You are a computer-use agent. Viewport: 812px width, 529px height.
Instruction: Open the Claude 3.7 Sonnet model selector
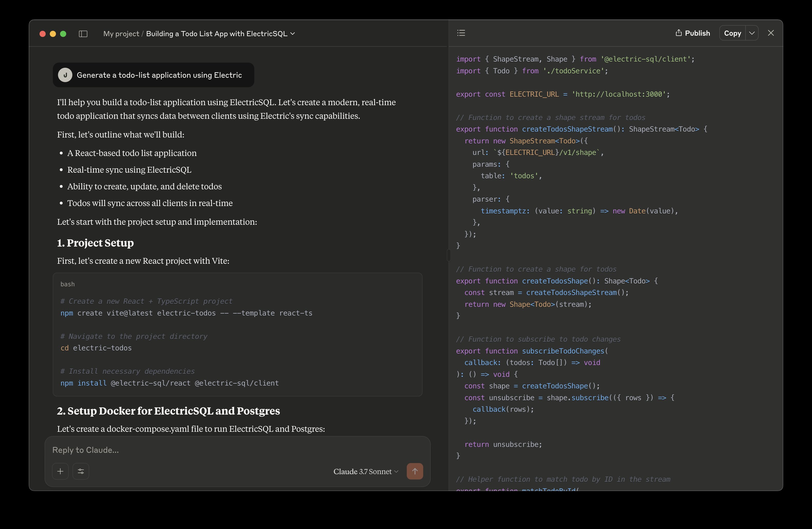click(x=366, y=471)
